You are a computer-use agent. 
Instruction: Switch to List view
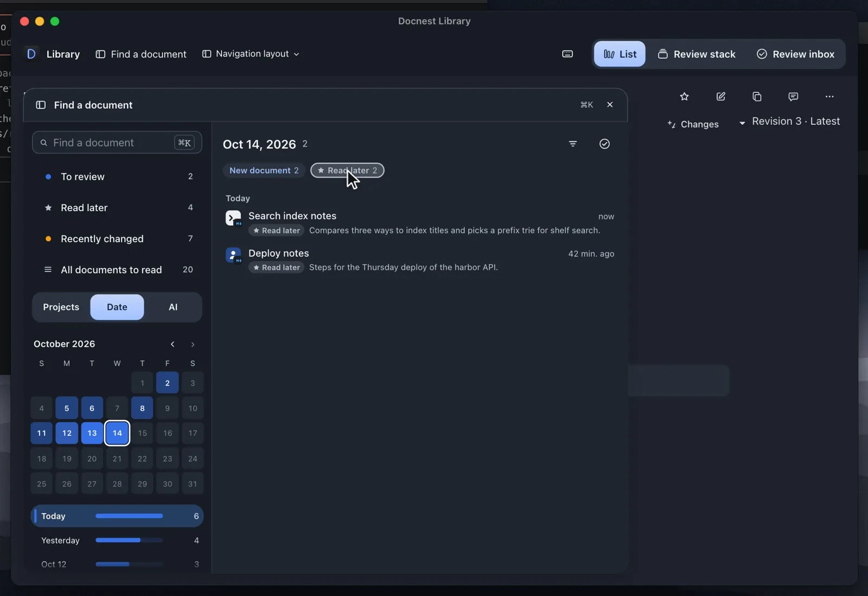coord(620,54)
